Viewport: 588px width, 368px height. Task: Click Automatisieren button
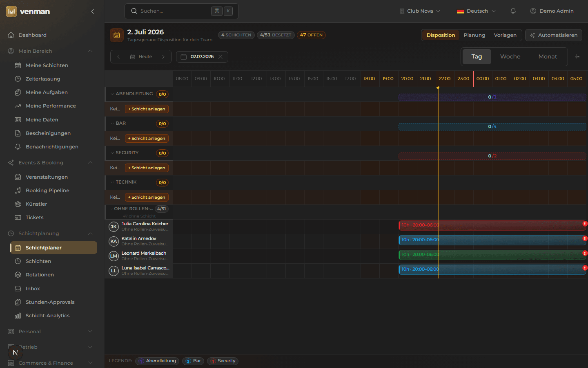[554, 35]
